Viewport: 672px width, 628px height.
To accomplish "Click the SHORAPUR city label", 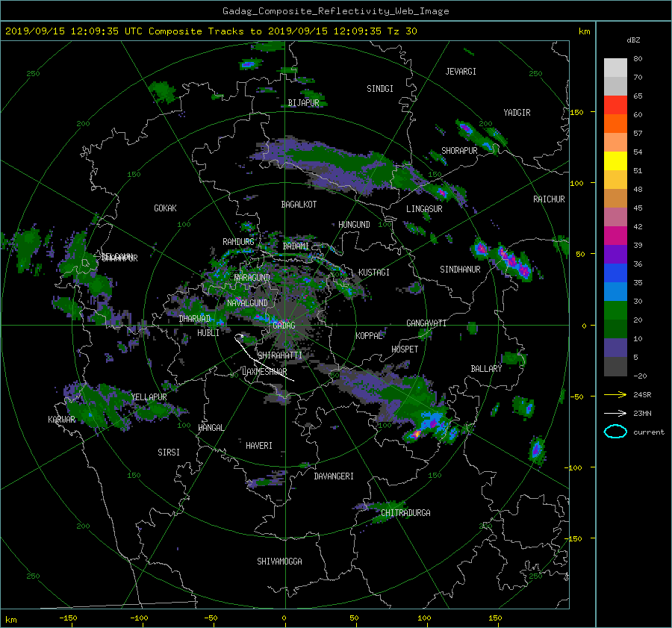I will point(459,151).
